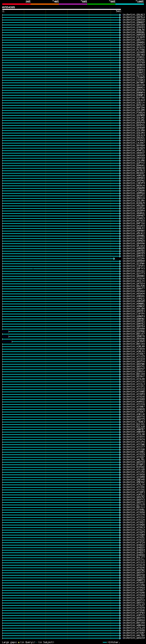Select the UniRef100_P43643 label
This screenshot has height=644, width=146.
click(x=134, y=140)
